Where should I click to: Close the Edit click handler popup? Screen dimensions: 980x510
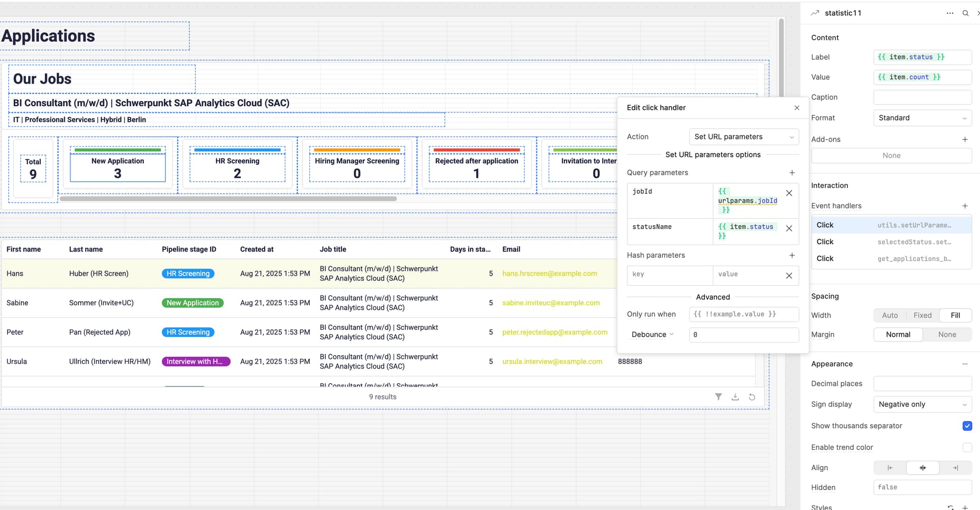pyautogui.click(x=797, y=108)
